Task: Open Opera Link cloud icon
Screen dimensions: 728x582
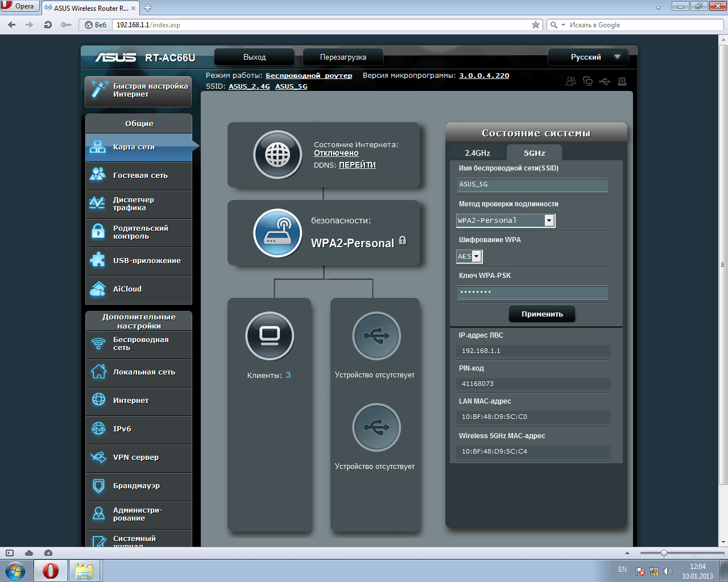Action: tap(29, 553)
